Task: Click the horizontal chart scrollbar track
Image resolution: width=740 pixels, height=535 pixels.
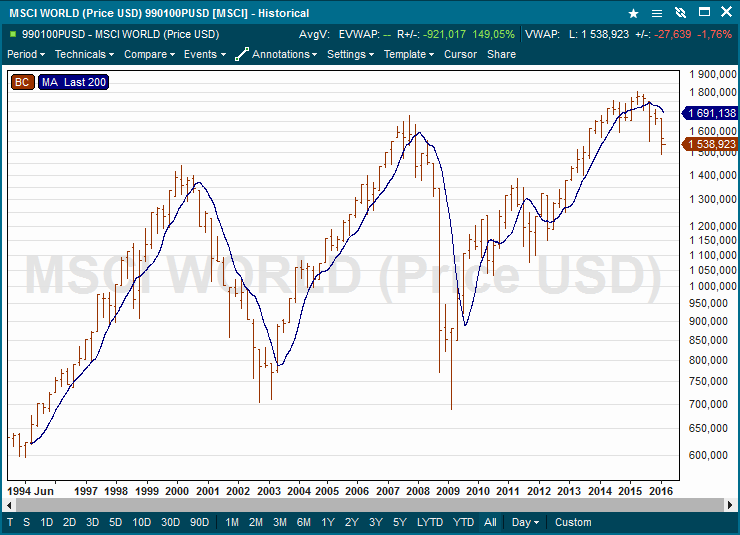Action: (369, 505)
